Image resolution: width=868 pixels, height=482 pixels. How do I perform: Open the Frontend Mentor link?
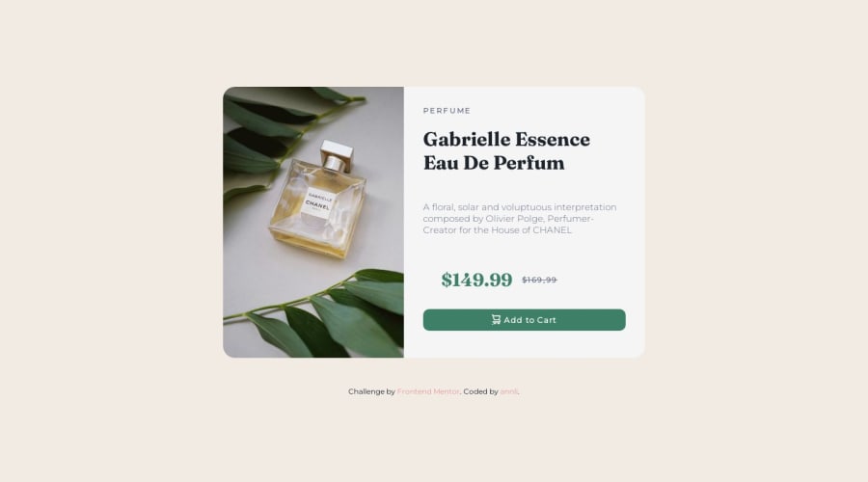tap(428, 391)
